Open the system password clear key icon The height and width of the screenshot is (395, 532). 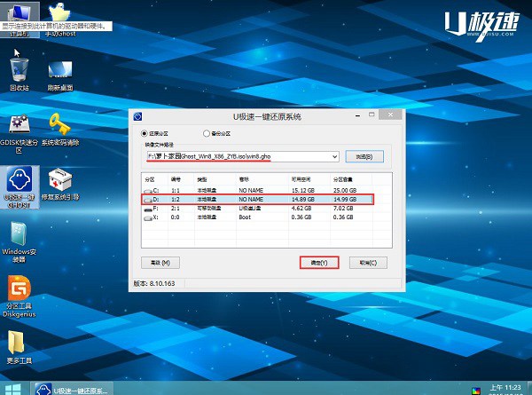[x=60, y=130]
